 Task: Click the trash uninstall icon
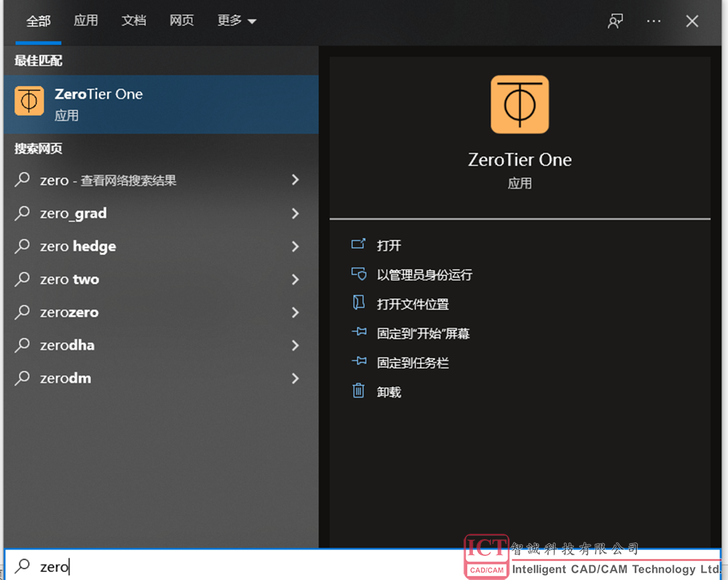pos(358,390)
